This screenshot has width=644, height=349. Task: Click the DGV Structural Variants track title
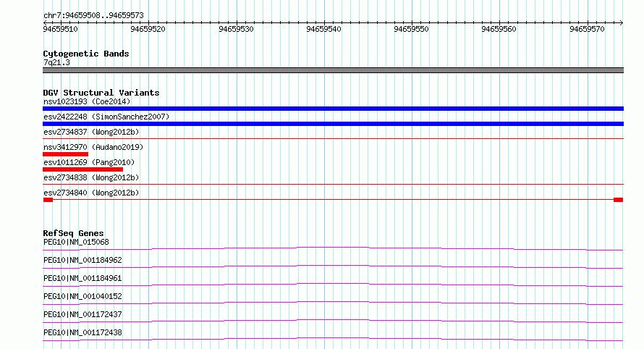101,93
